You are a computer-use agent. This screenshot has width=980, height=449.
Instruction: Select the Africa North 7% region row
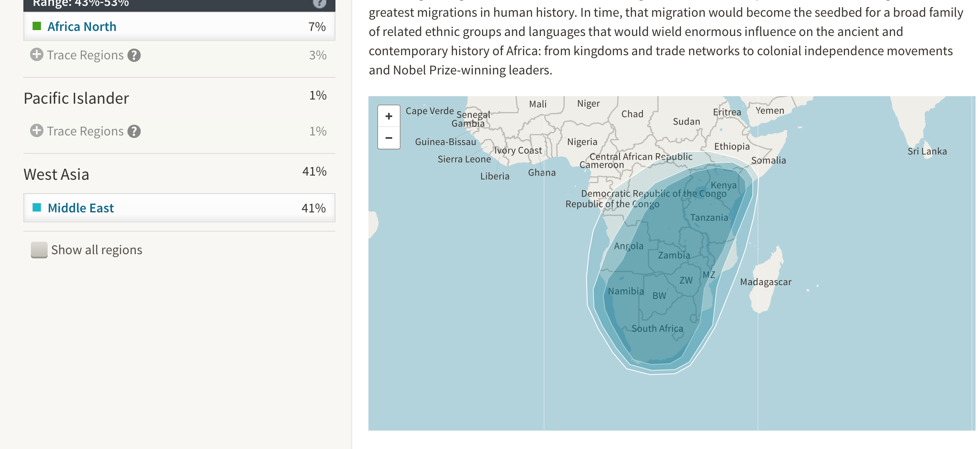[179, 27]
